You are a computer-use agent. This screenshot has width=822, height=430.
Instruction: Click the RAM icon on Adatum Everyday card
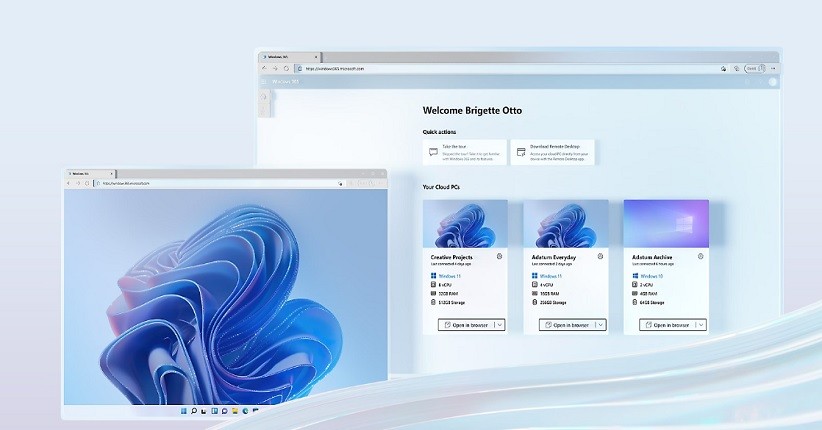[x=535, y=294]
